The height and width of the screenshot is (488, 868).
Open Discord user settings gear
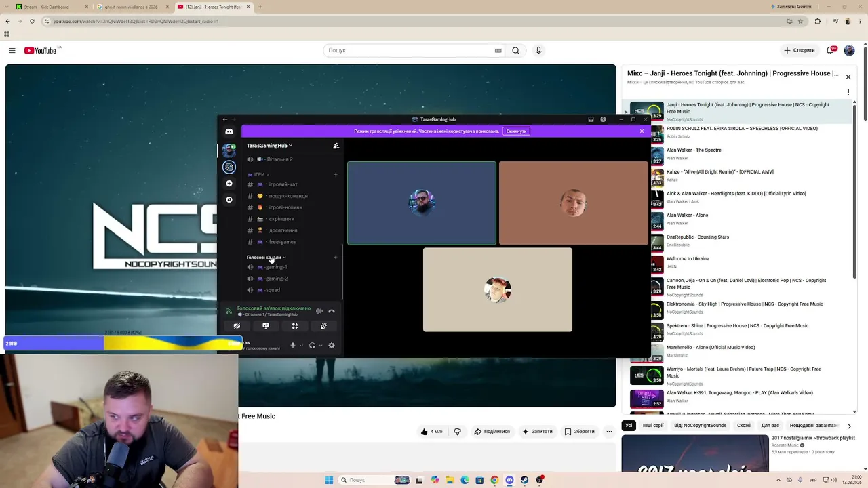tap(332, 346)
